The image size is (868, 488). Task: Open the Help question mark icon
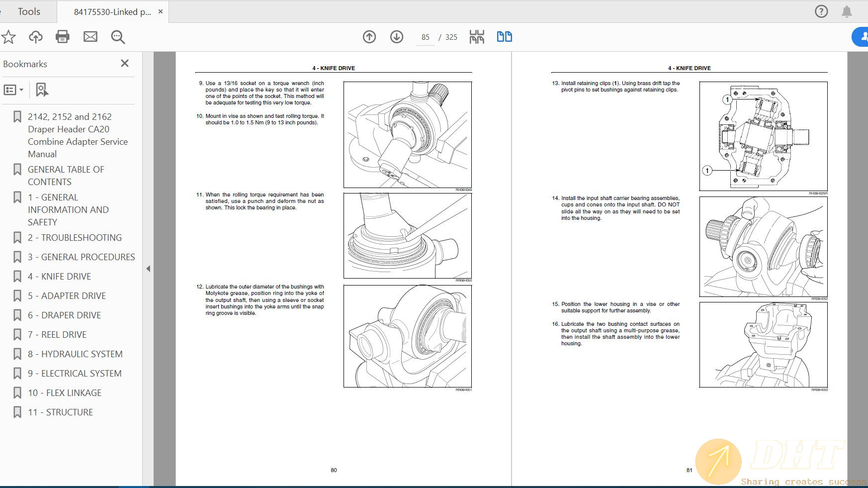(821, 11)
